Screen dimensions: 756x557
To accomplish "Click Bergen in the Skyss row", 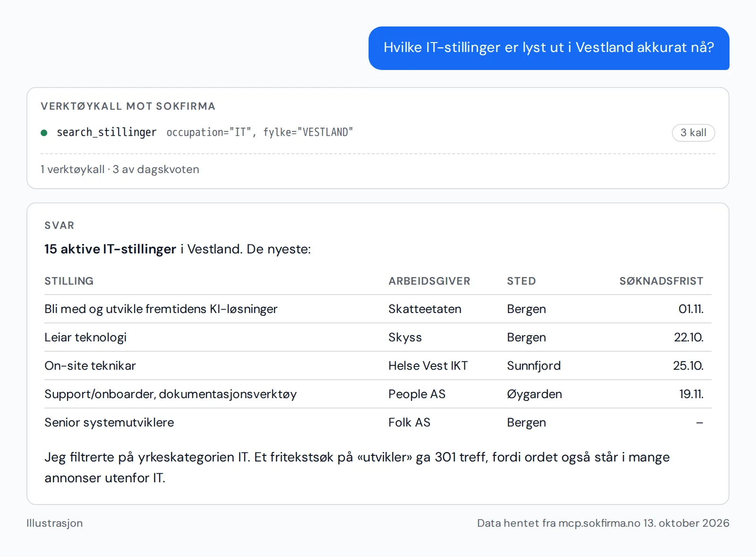I will pyautogui.click(x=526, y=337).
